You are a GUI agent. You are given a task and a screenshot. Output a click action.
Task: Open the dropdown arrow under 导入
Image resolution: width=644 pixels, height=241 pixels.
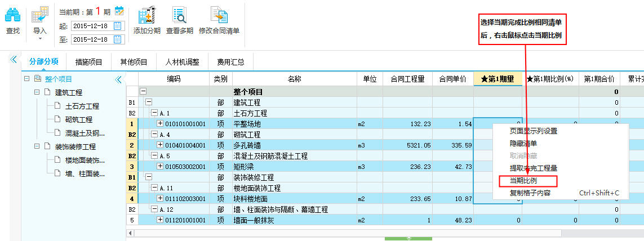39,39
